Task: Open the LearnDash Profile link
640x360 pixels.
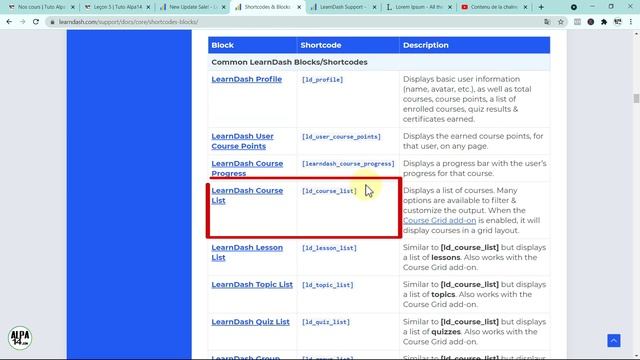Action: [247, 79]
